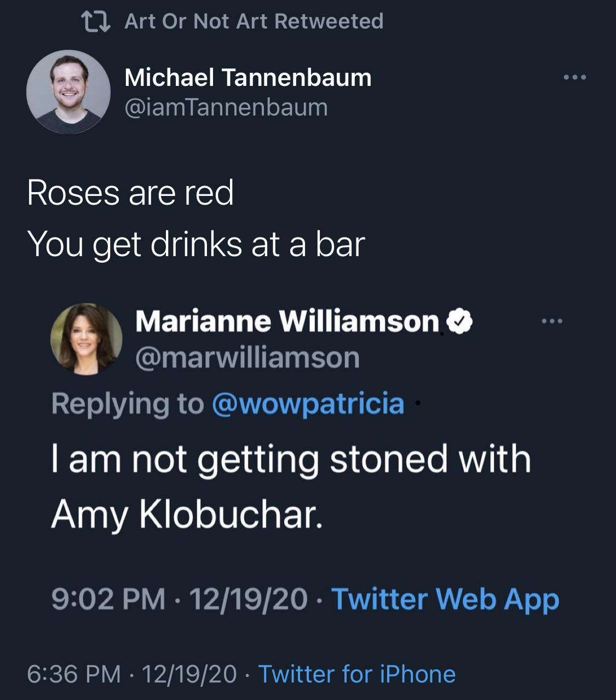Viewport: 616px width, 700px height.
Task: Open the "Art Or Not Art Retweeted" label
Action: pyautogui.click(x=254, y=21)
